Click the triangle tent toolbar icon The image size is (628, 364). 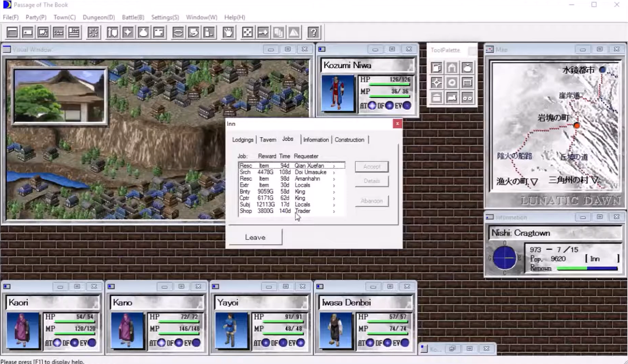pos(293,32)
